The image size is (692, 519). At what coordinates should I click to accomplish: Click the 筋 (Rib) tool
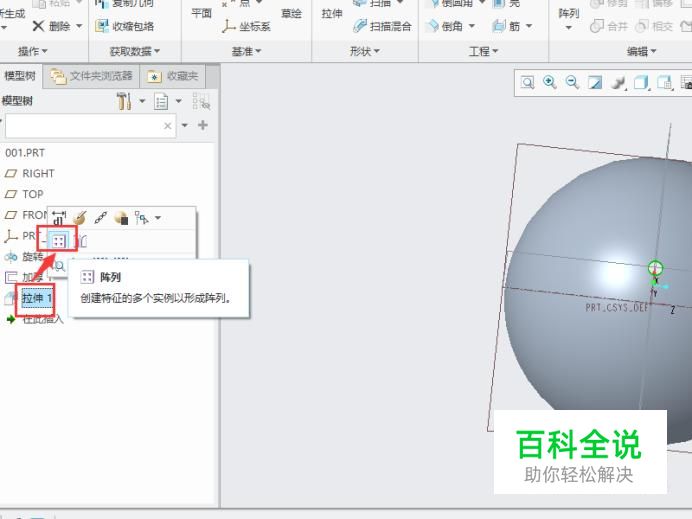[506, 26]
